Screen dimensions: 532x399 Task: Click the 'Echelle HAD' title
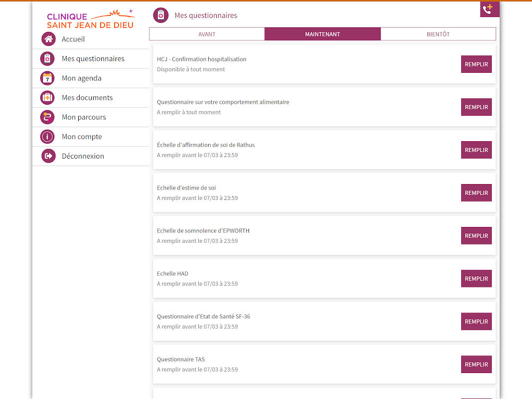point(172,273)
